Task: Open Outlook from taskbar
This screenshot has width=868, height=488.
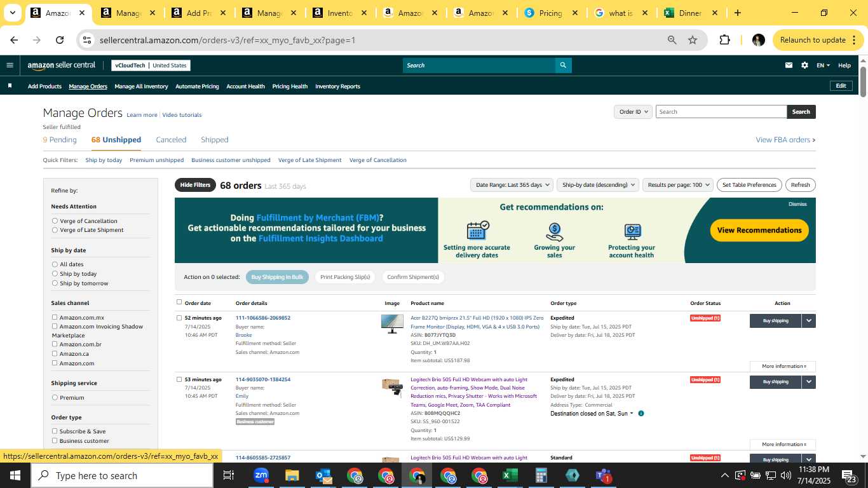Action: 323,475
